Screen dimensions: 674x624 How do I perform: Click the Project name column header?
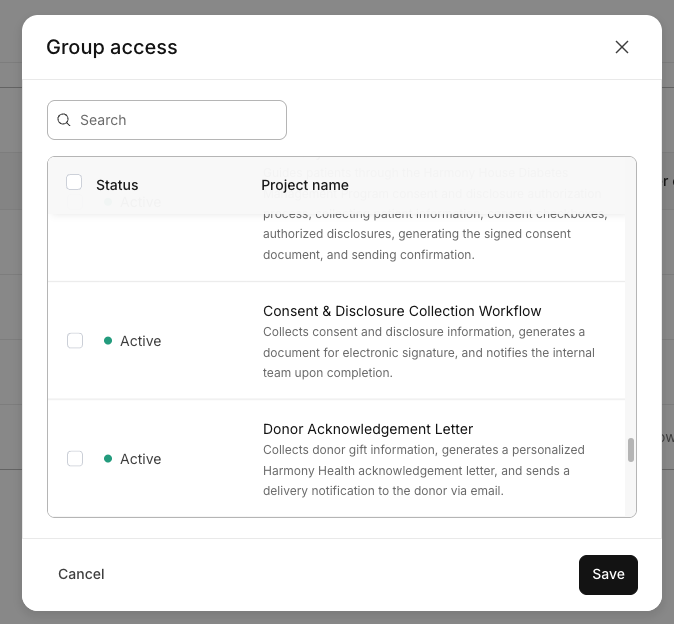[x=305, y=185]
